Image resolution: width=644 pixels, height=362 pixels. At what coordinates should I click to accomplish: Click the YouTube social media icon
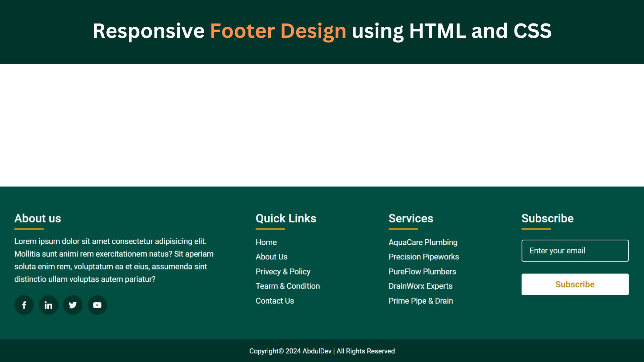97,305
